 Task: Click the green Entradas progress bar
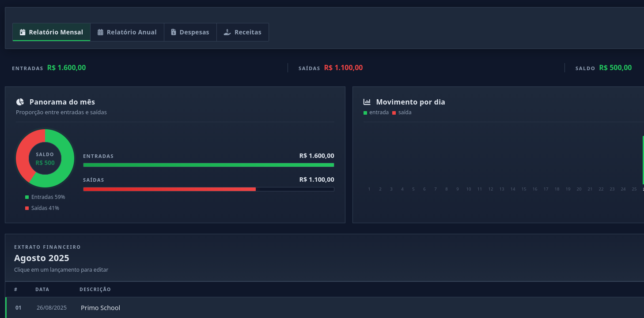click(x=208, y=165)
